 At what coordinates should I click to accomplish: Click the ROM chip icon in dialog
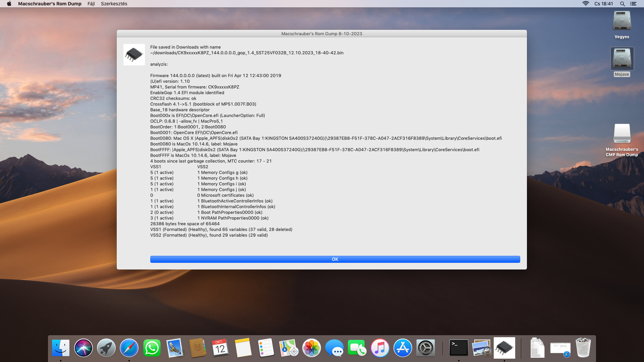[134, 55]
